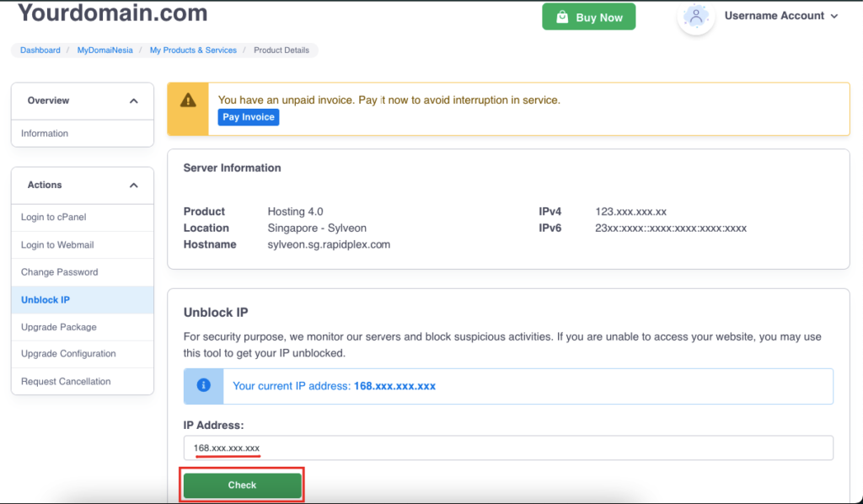
Task: Click the green Check button
Action: (242, 485)
